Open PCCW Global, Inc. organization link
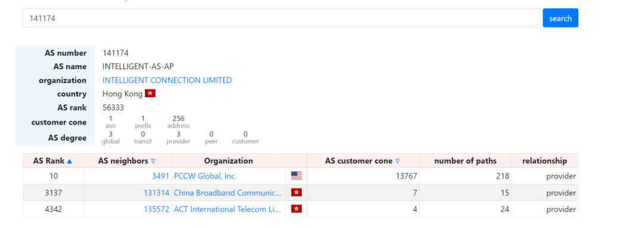The width and height of the screenshot is (644, 228). tap(205, 176)
